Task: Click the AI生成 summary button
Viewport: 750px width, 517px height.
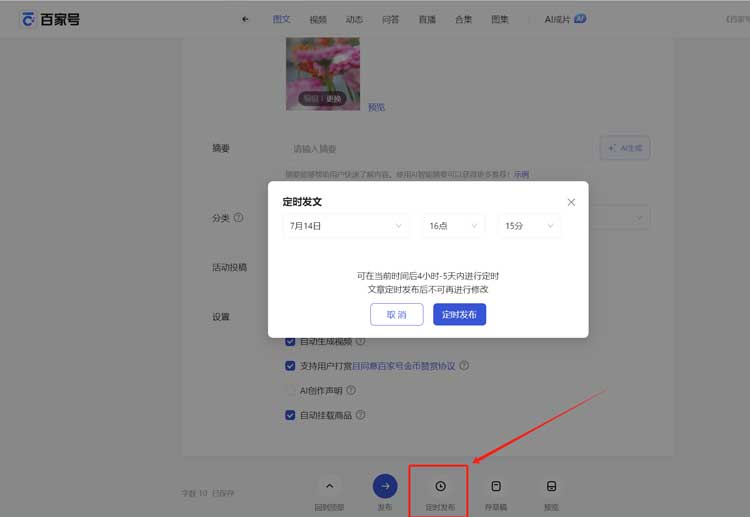Action: click(x=625, y=148)
